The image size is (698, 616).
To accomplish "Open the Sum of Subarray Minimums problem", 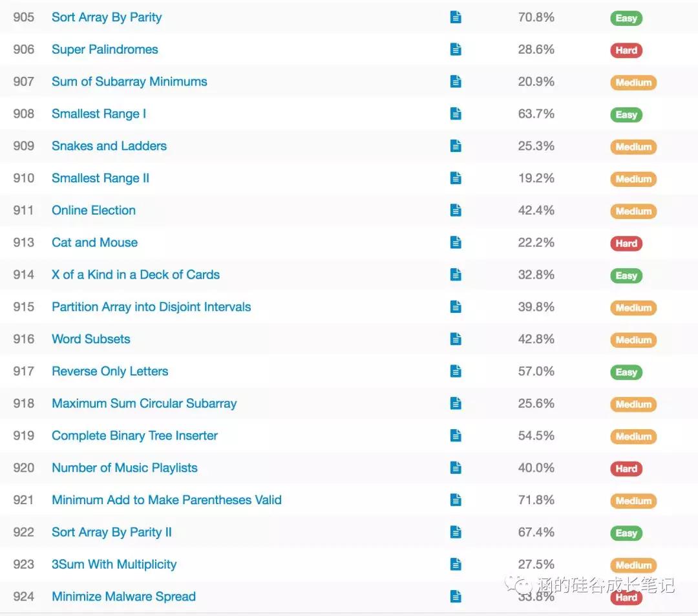I will (129, 81).
